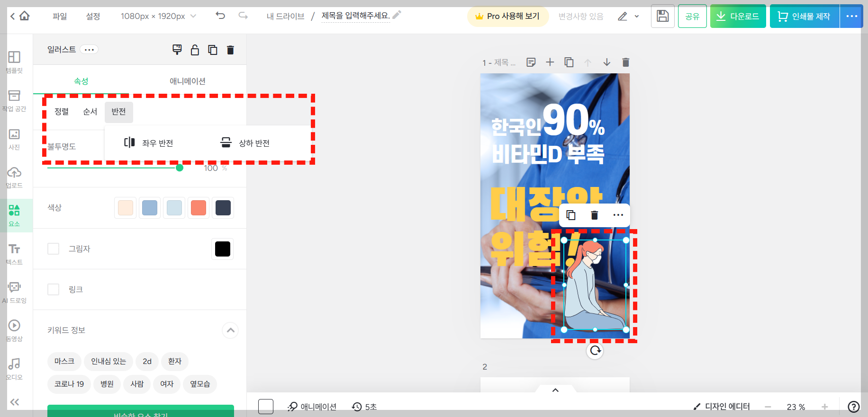Open the 텍스트 text sidebar
The image size is (868, 417).
(x=14, y=254)
